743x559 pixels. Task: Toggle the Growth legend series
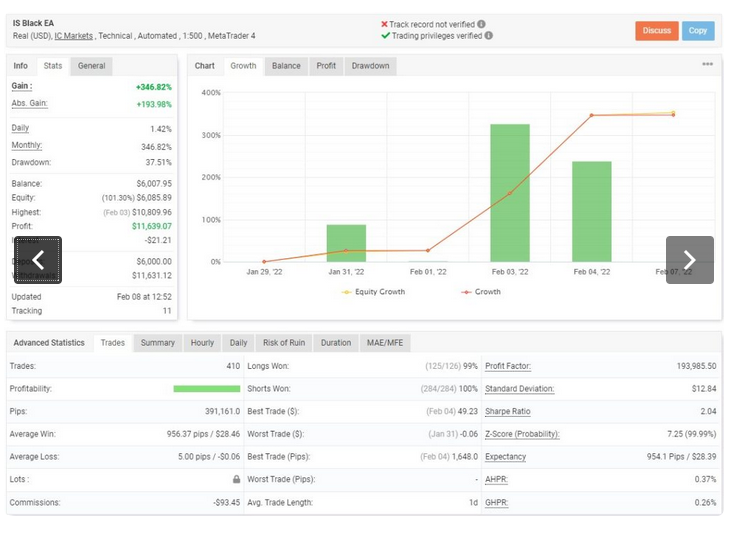(481, 292)
